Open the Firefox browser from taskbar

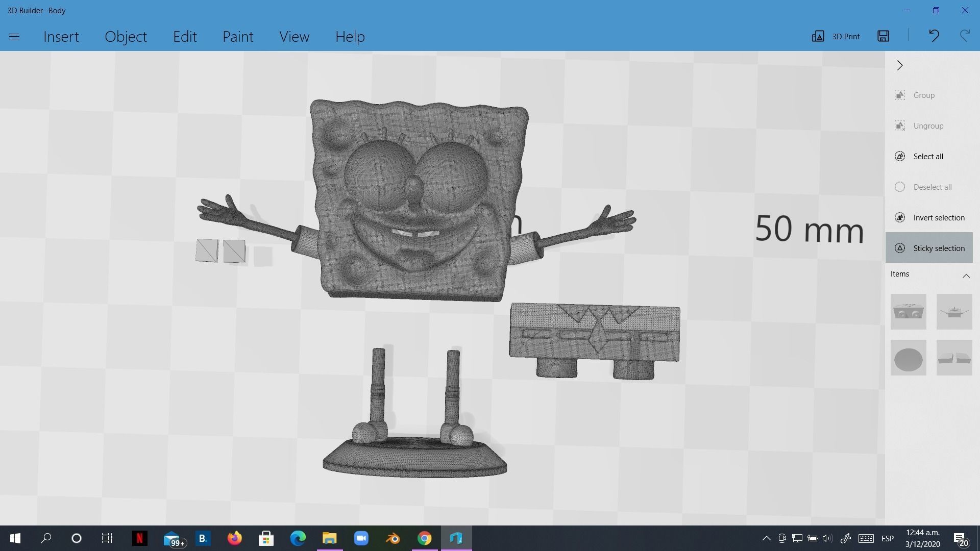click(x=234, y=538)
